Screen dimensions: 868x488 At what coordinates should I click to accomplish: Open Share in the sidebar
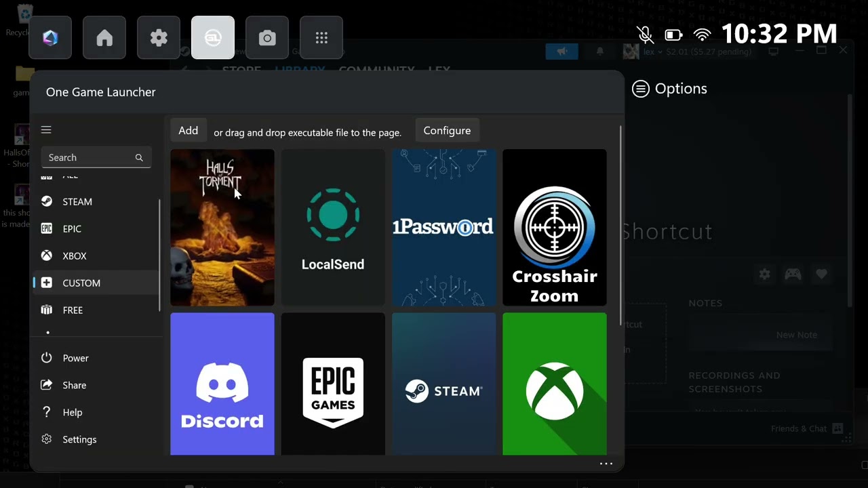[x=95, y=385]
